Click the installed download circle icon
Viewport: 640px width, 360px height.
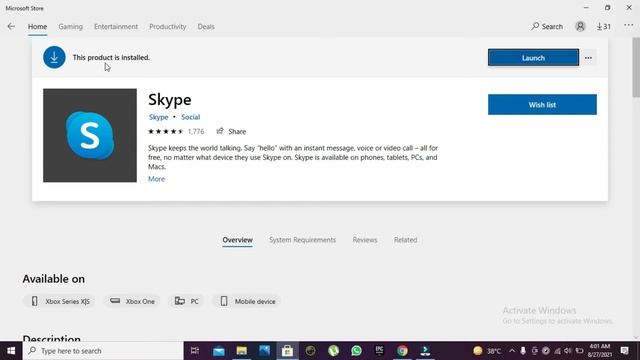click(54, 58)
